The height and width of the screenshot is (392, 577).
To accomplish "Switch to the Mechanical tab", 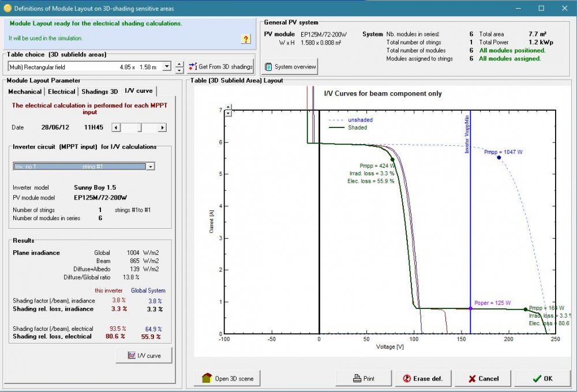I will (x=25, y=92).
